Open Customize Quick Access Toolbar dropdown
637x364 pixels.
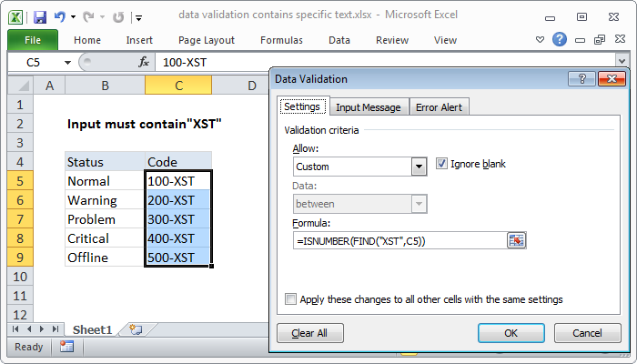coord(139,18)
